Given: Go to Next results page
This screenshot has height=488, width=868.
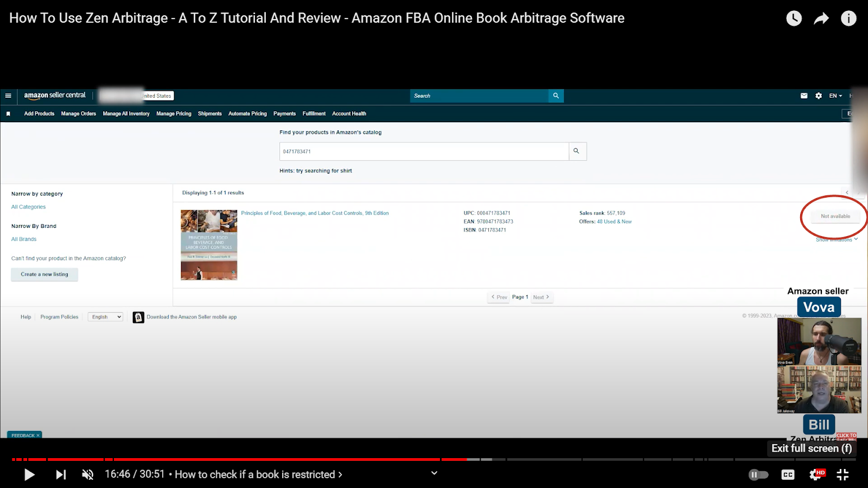Looking at the screenshot, I should pyautogui.click(x=541, y=297).
